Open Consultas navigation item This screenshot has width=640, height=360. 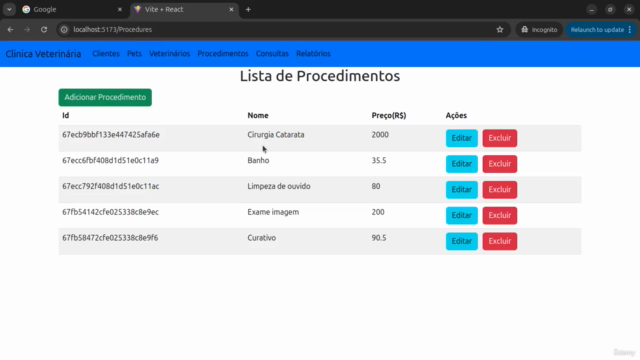point(272,53)
